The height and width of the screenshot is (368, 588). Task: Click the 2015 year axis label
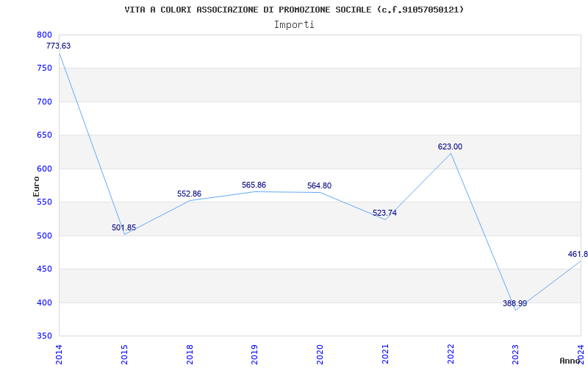click(124, 355)
